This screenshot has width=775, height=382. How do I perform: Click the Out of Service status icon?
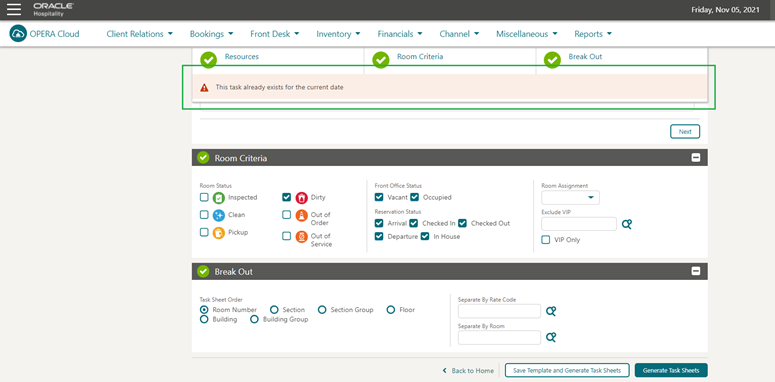(301, 237)
